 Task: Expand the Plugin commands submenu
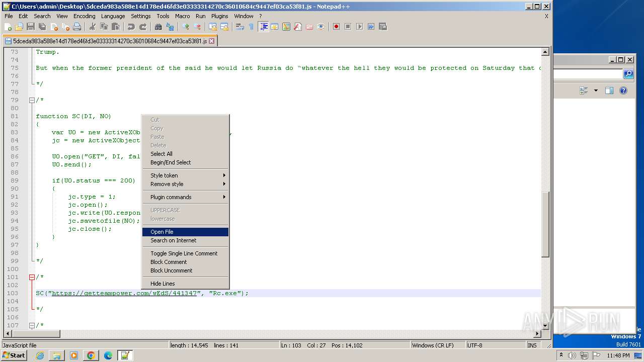186,197
